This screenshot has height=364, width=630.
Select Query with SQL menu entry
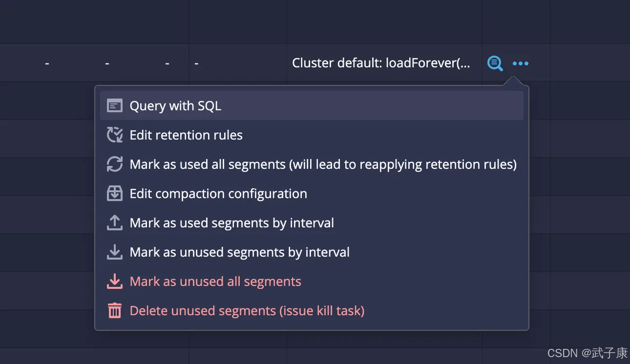pyautogui.click(x=175, y=106)
